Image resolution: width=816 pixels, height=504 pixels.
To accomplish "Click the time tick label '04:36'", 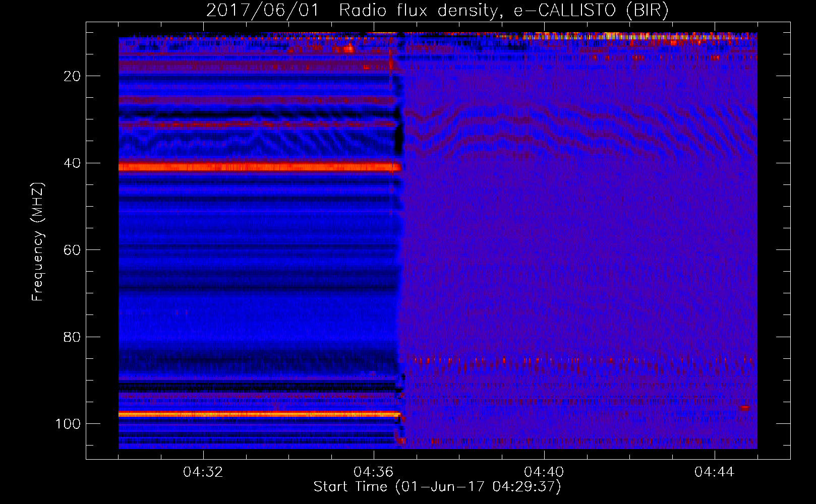I will 374,472.
